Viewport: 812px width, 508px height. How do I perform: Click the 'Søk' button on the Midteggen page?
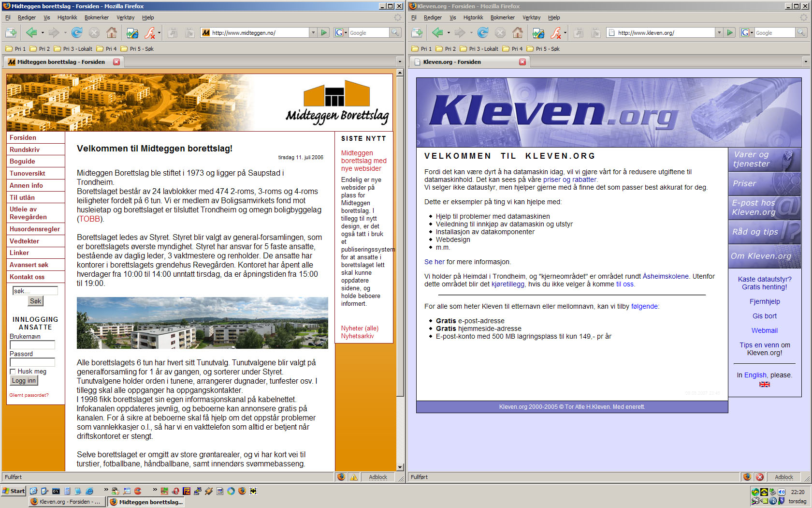pyautogui.click(x=36, y=301)
